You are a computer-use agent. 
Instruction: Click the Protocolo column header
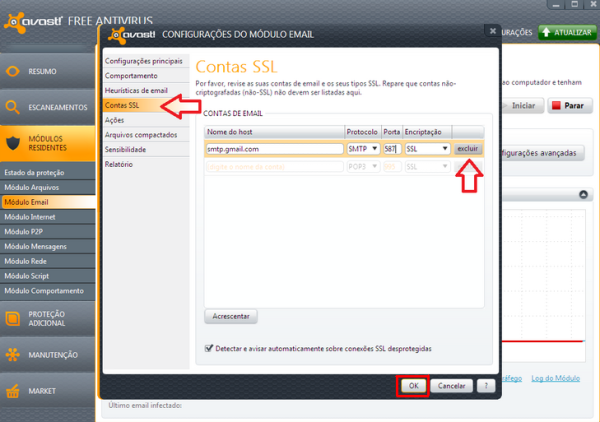[363, 132]
